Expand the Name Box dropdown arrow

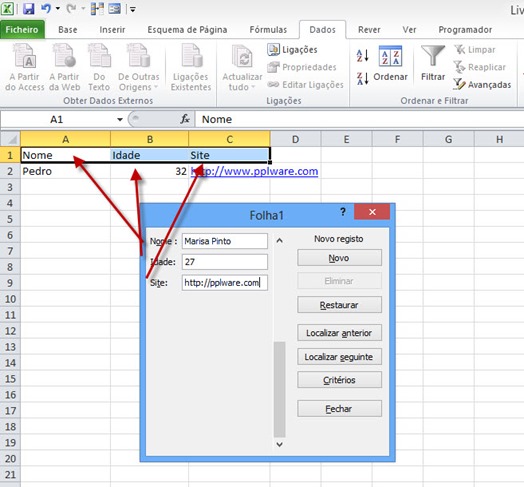pos(120,120)
